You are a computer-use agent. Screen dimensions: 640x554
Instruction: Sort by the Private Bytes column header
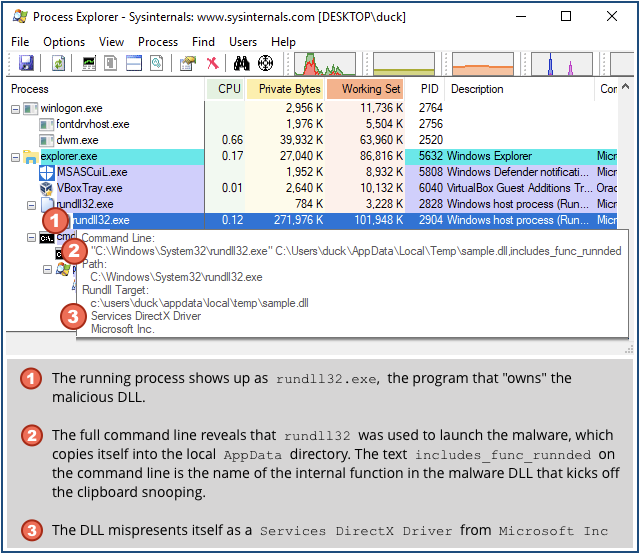point(285,89)
